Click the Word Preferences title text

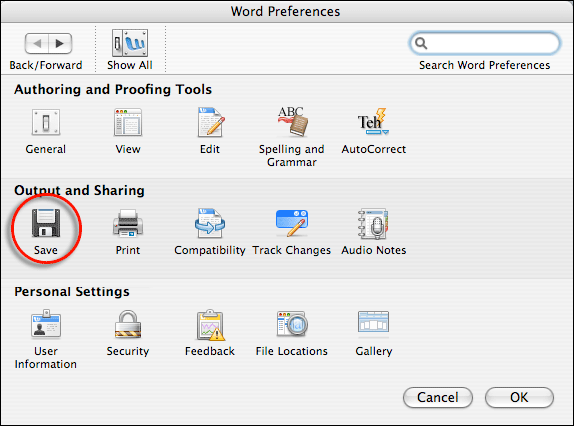(x=286, y=11)
